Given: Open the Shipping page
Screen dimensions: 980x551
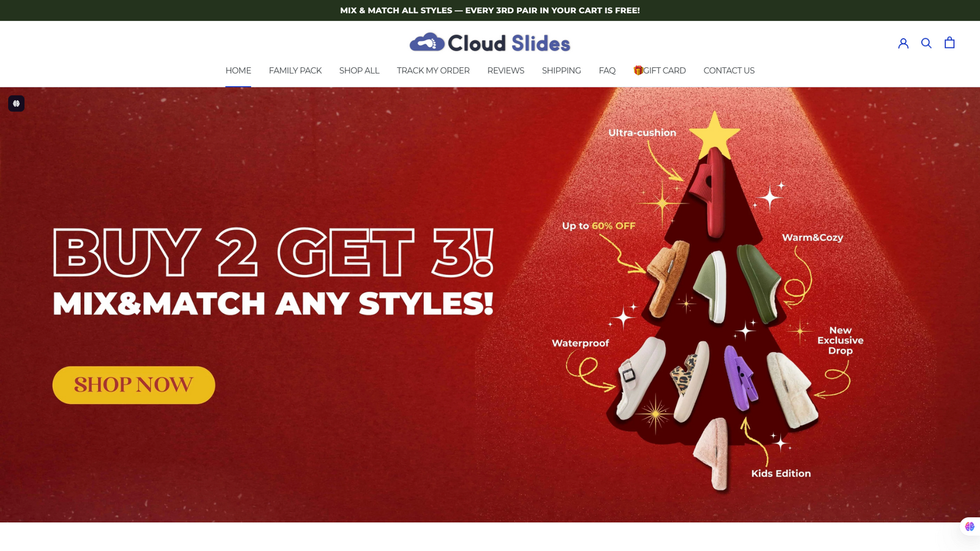Looking at the screenshot, I should 561,70.
